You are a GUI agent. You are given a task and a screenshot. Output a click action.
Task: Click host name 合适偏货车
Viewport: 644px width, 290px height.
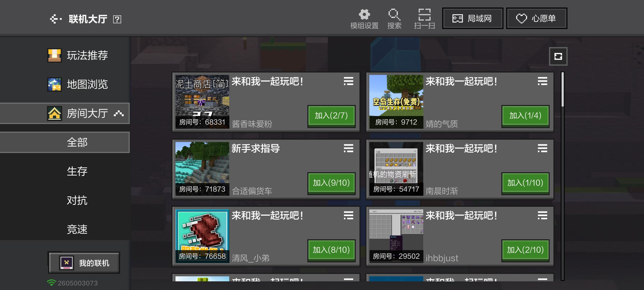point(252,191)
